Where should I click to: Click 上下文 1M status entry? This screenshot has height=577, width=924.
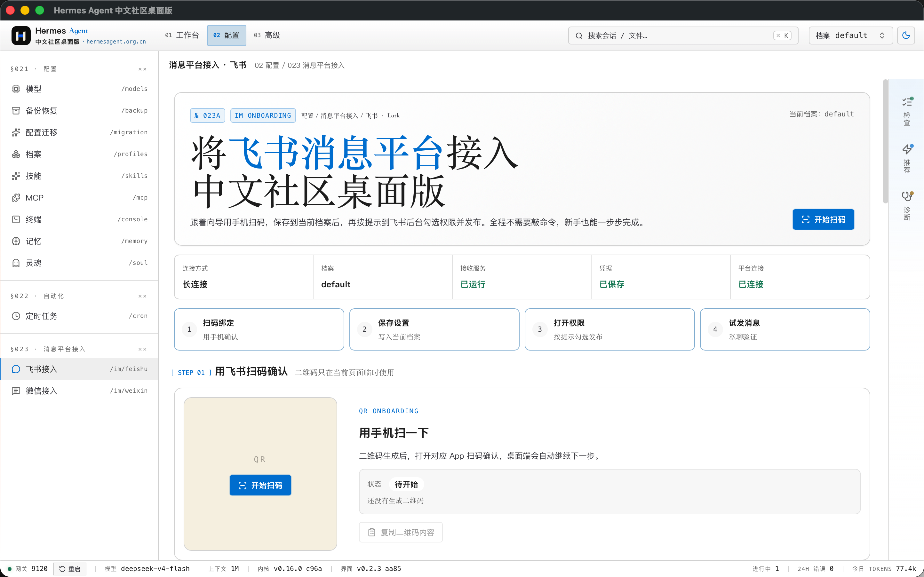[223, 569]
